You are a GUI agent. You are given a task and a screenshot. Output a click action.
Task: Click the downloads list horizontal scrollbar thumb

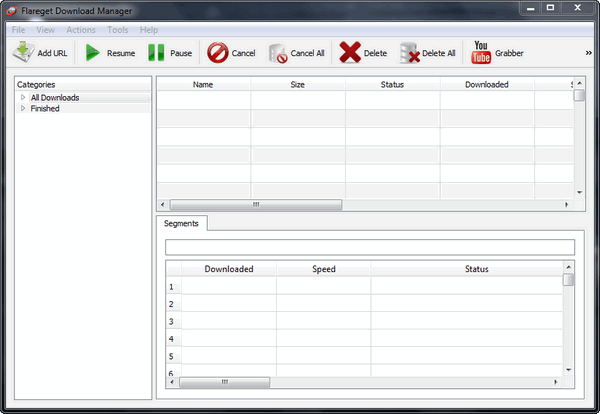[256, 205]
